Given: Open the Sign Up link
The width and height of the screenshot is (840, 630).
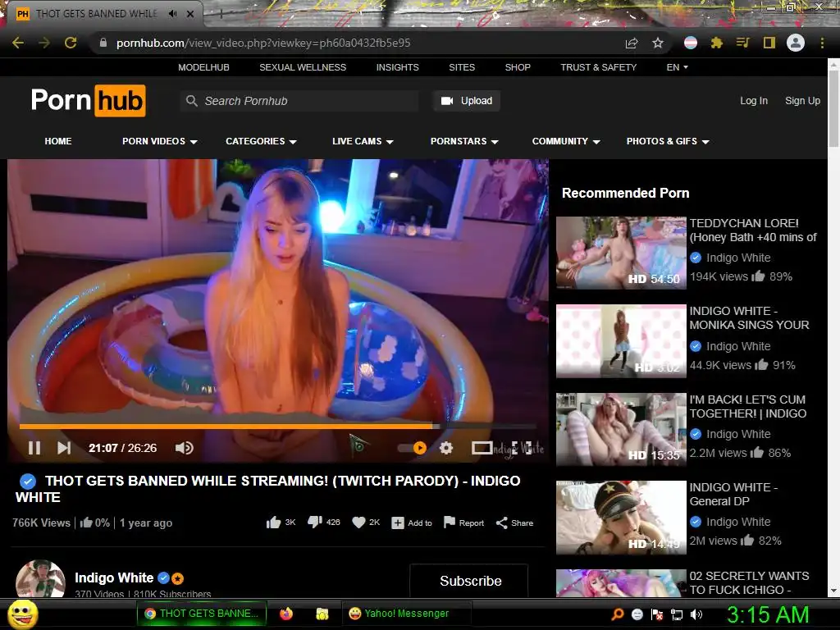Looking at the screenshot, I should 802,101.
